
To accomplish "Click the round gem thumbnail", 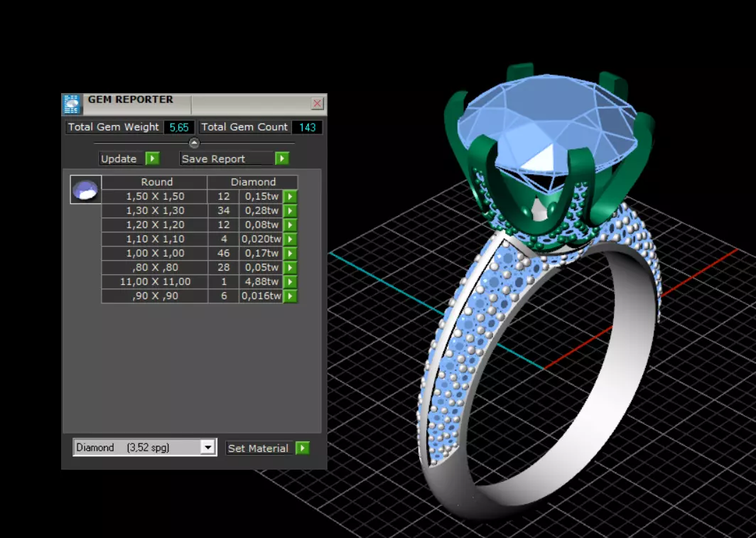I will 85,190.
